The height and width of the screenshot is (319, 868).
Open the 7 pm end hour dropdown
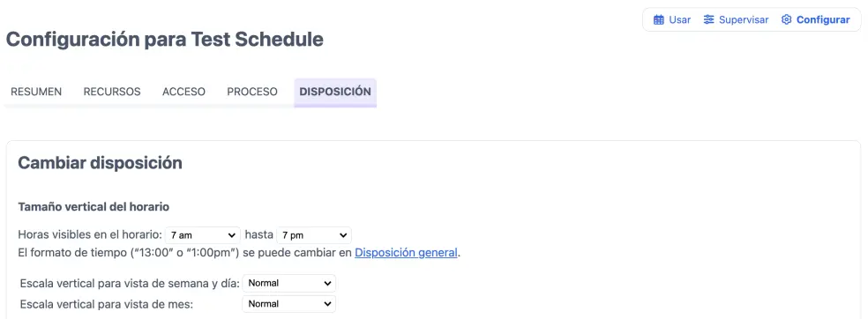[x=314, y=235]
